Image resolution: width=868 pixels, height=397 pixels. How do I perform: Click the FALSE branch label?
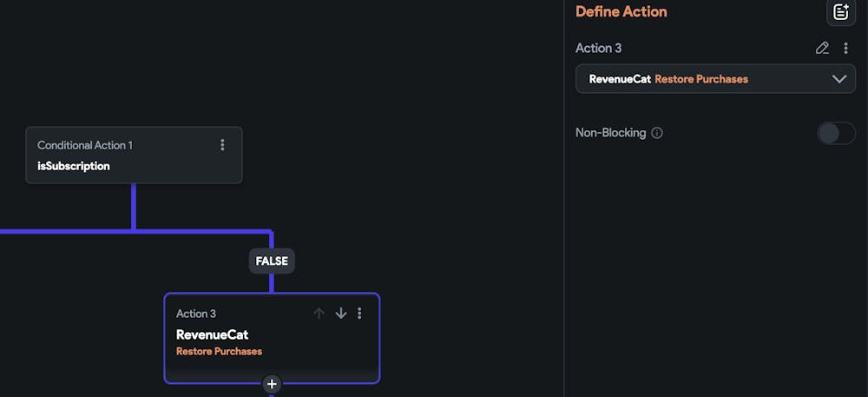(x=272, y=261)
